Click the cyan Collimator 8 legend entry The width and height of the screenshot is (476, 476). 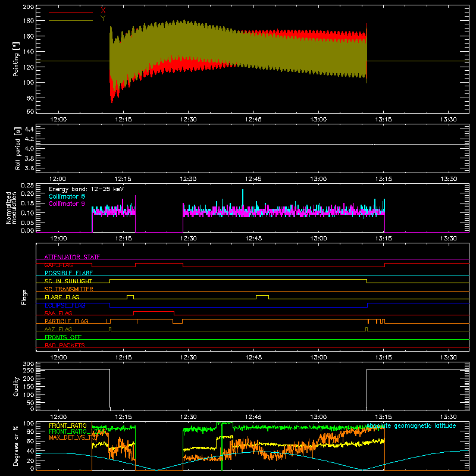67,196
